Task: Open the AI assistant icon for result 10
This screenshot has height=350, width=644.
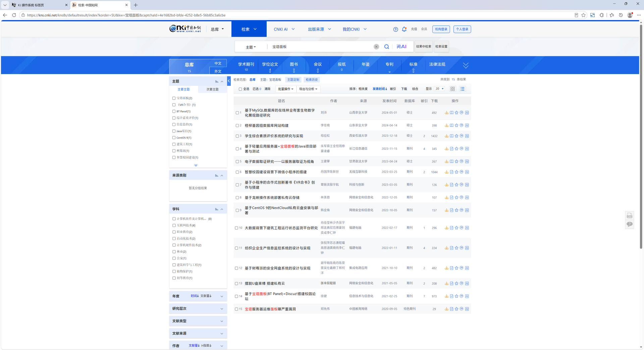Action: click(467, 228)
